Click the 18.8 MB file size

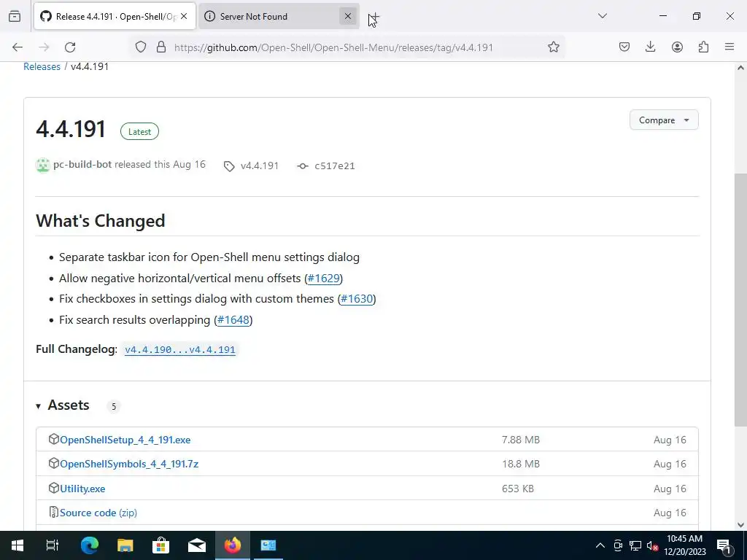(521, 464)
